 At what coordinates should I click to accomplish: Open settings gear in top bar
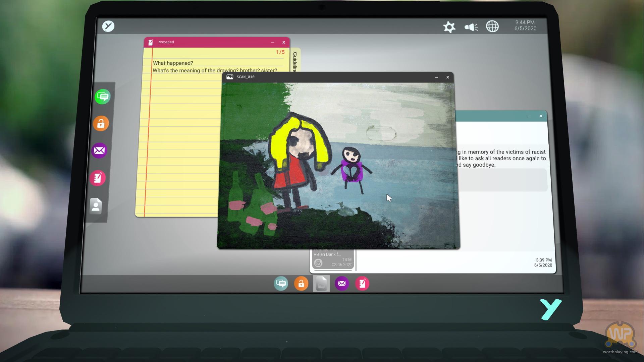[x=449, y=27]
